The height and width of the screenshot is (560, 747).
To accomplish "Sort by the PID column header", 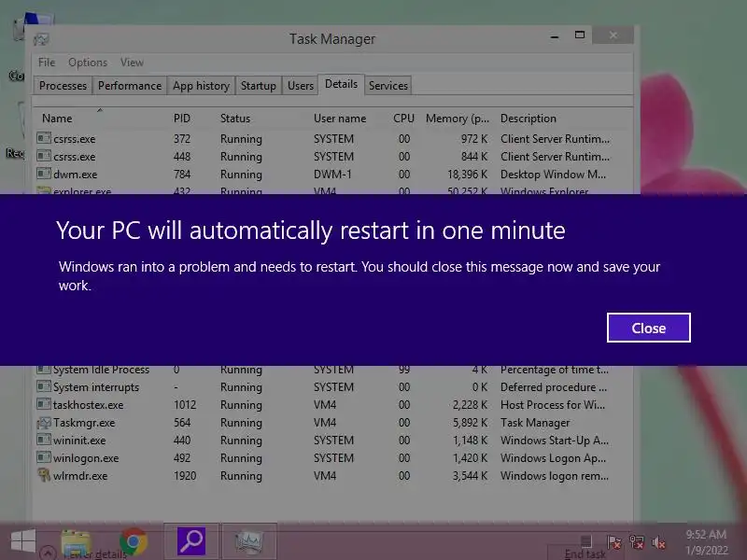I will (x=181, y=119).
